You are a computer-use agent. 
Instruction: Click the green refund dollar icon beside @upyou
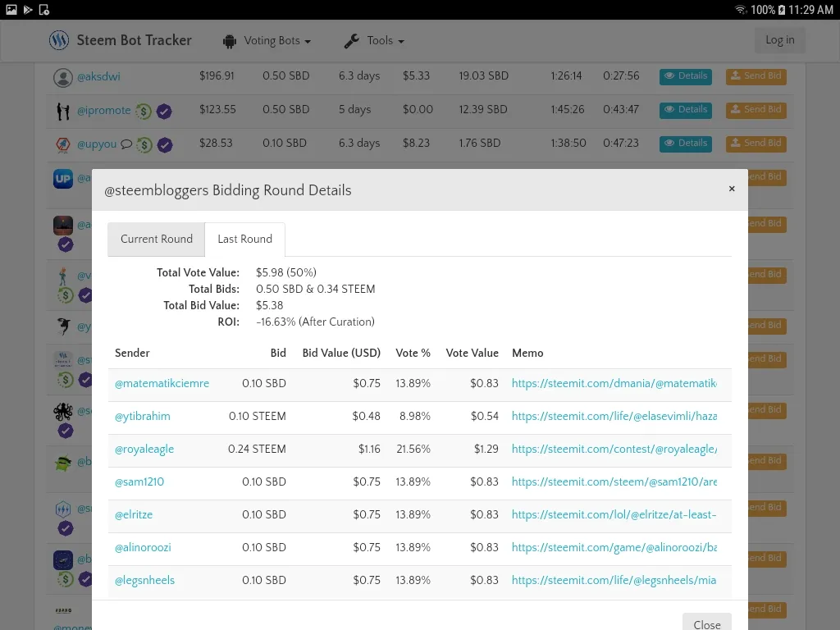pos(144,144)
